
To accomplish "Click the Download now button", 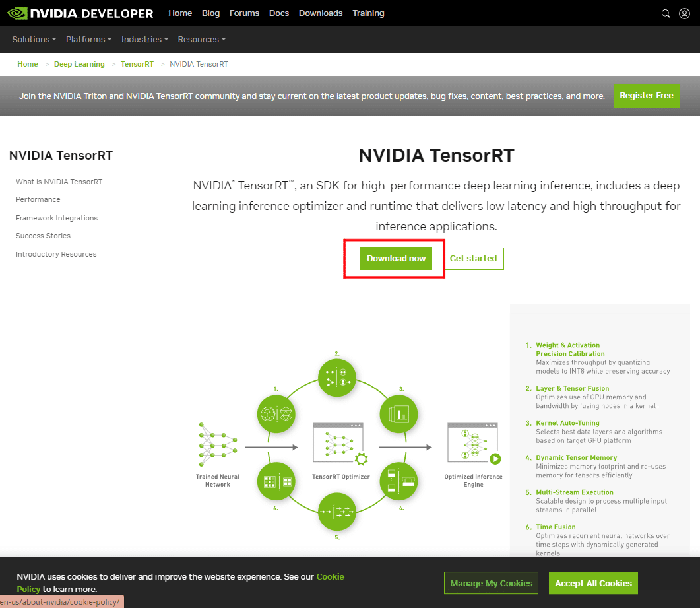I will [x=396, y=259].
